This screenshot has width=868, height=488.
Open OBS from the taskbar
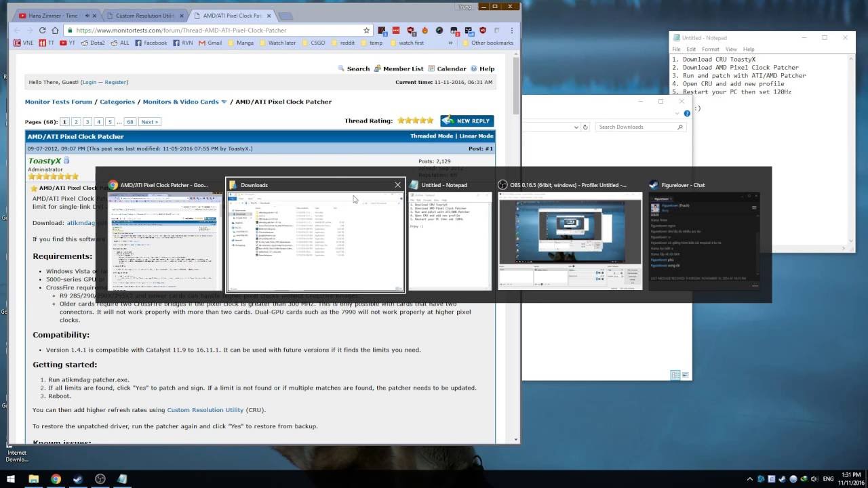click(100, 479)
